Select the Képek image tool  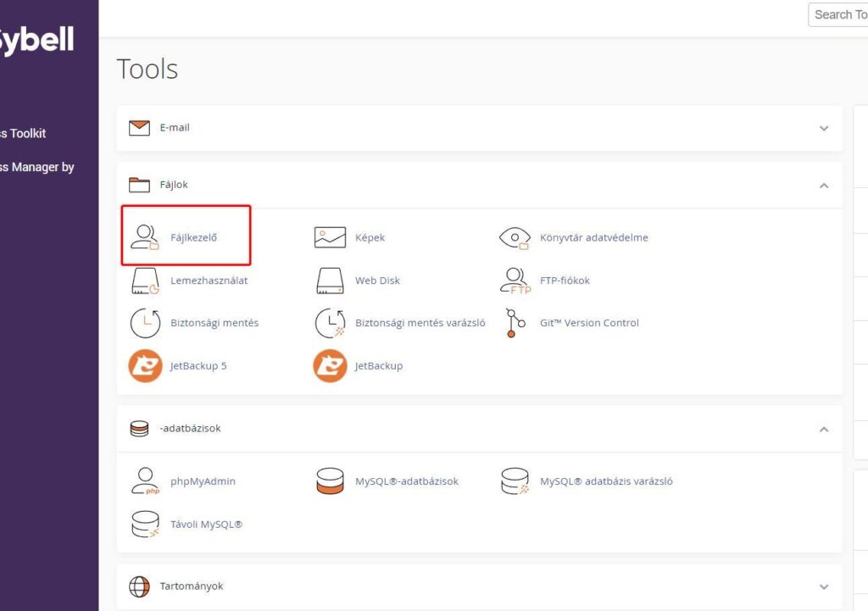[370, 237]
